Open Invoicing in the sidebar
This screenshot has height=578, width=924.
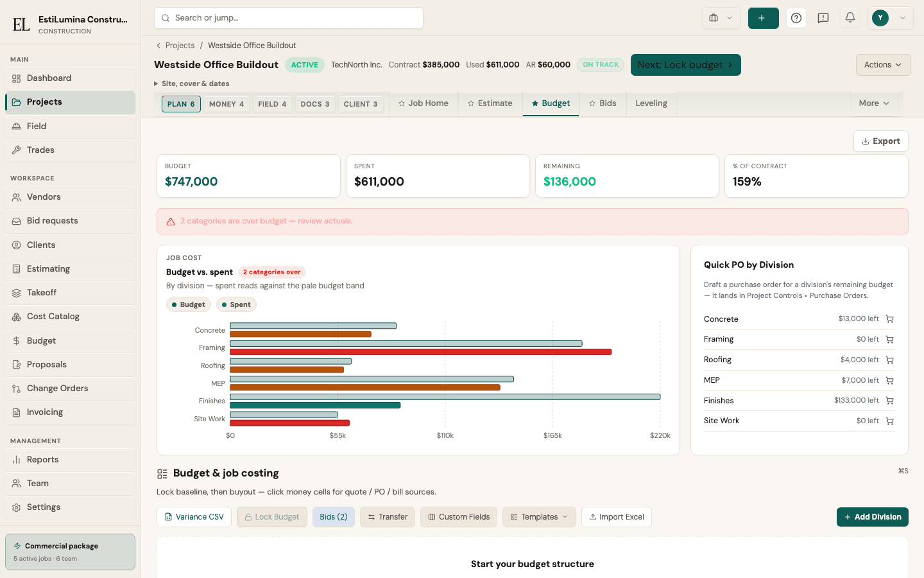(70, 412)
